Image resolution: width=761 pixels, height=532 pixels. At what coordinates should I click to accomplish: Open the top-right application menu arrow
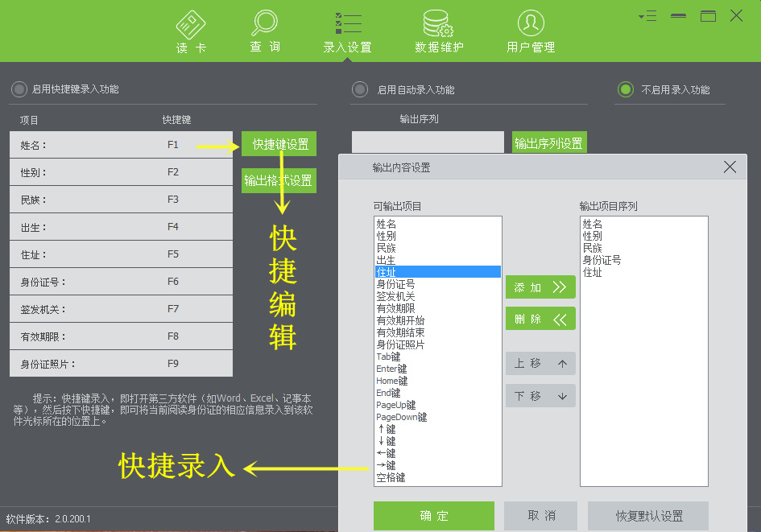point(648,14)
